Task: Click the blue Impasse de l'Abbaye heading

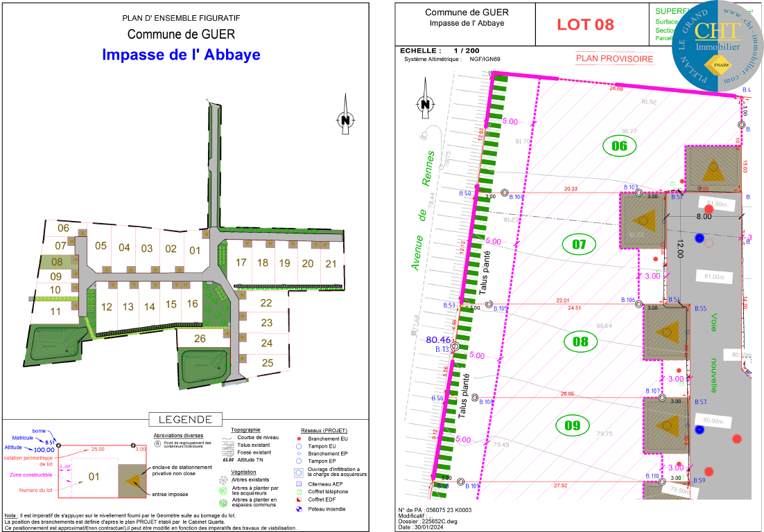Action: 181,55
